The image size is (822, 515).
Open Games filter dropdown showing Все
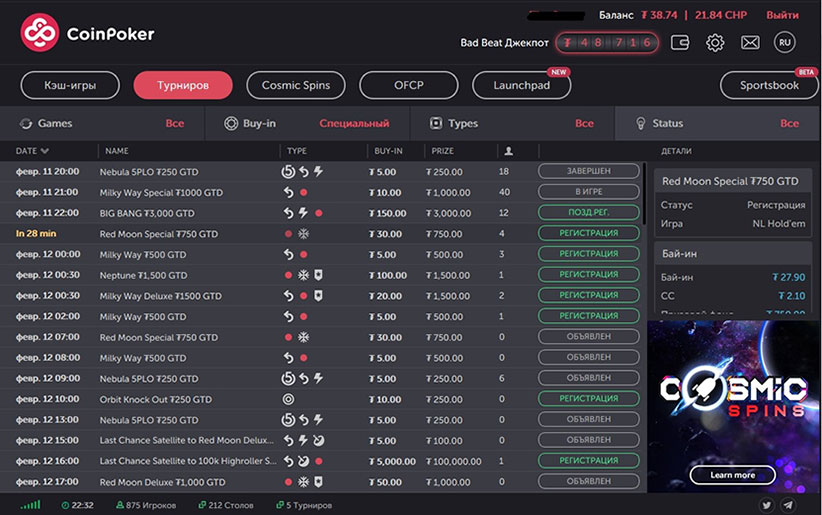(175, 124)
